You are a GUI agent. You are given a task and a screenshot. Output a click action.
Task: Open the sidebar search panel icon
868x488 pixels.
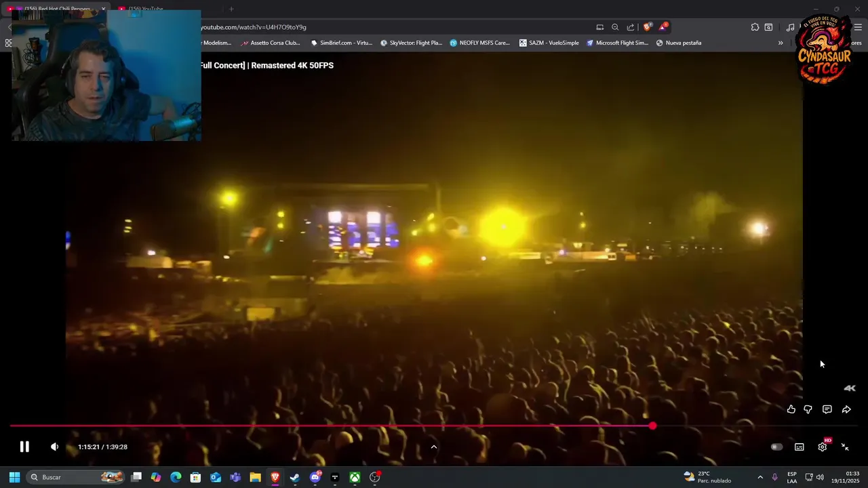[768, 27]
